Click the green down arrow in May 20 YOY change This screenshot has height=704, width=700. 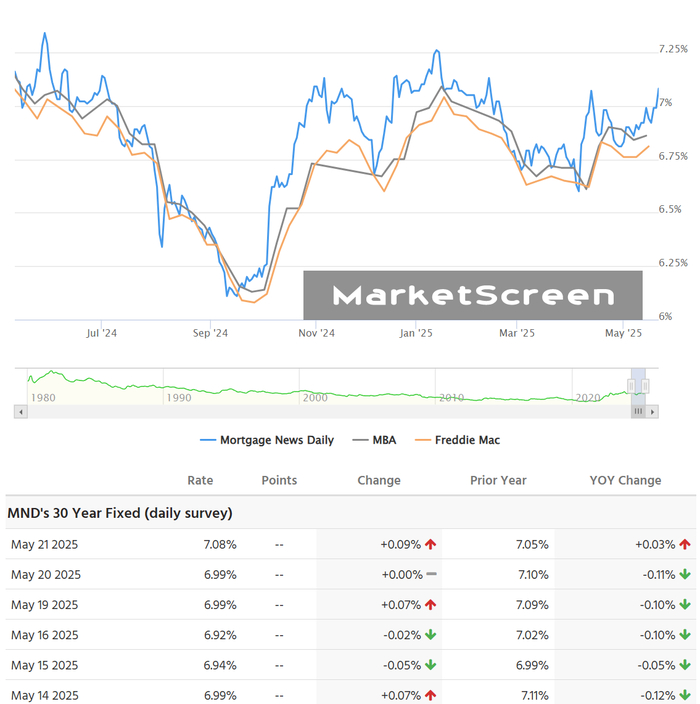pos(685,574)
